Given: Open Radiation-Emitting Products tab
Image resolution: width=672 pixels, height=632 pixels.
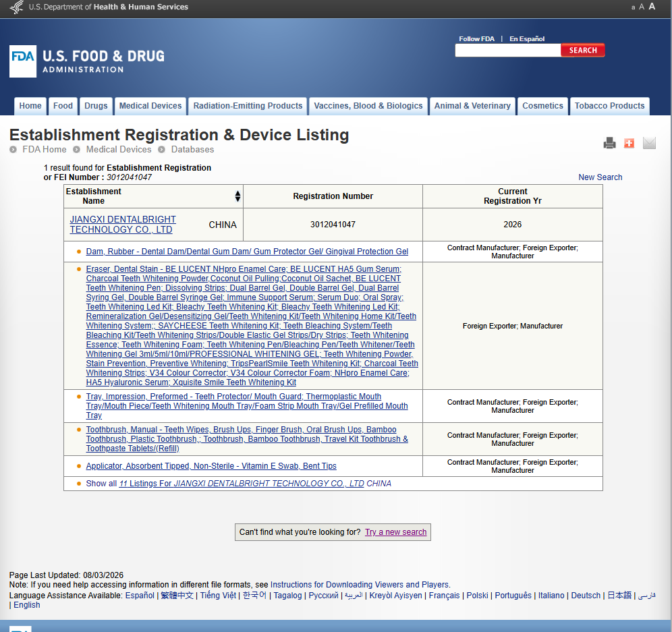Looking at the screenshot, I should point(248,106).
